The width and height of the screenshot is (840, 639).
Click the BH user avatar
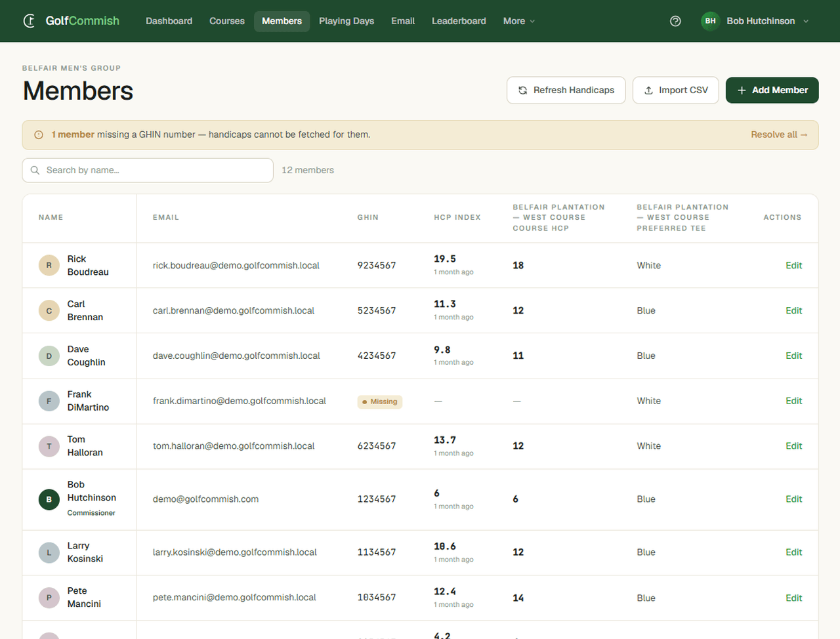coord(710,21)
